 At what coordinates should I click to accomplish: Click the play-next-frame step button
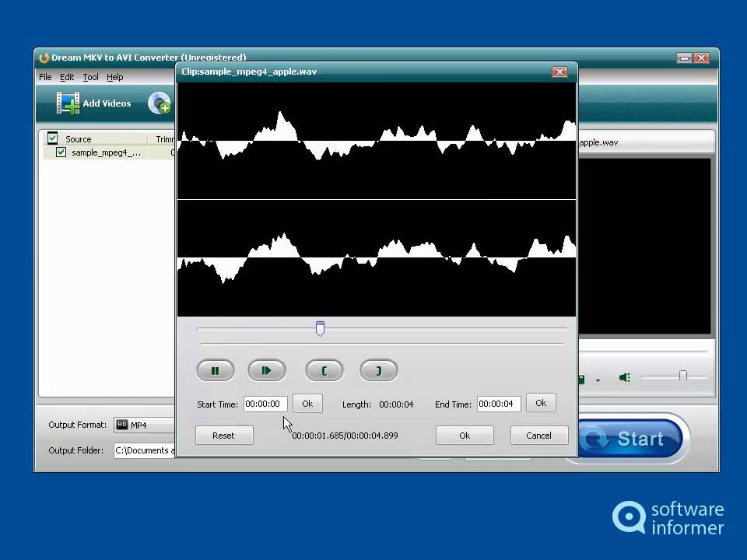click(x=267, y=370)
